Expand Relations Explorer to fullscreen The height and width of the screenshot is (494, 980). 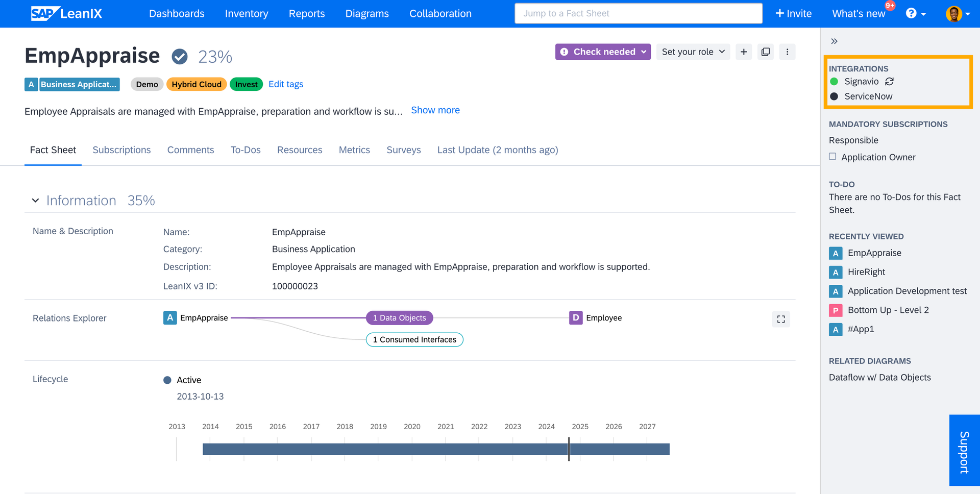pos(781,319)
